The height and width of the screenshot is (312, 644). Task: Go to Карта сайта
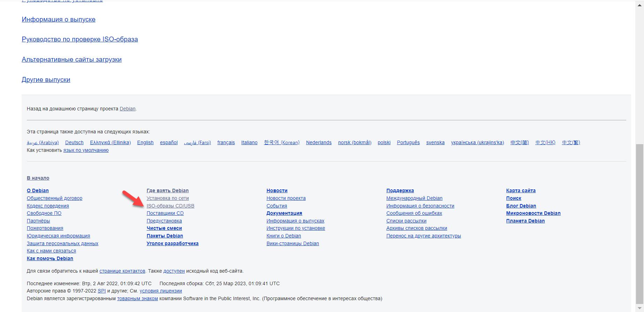[521, 190]
